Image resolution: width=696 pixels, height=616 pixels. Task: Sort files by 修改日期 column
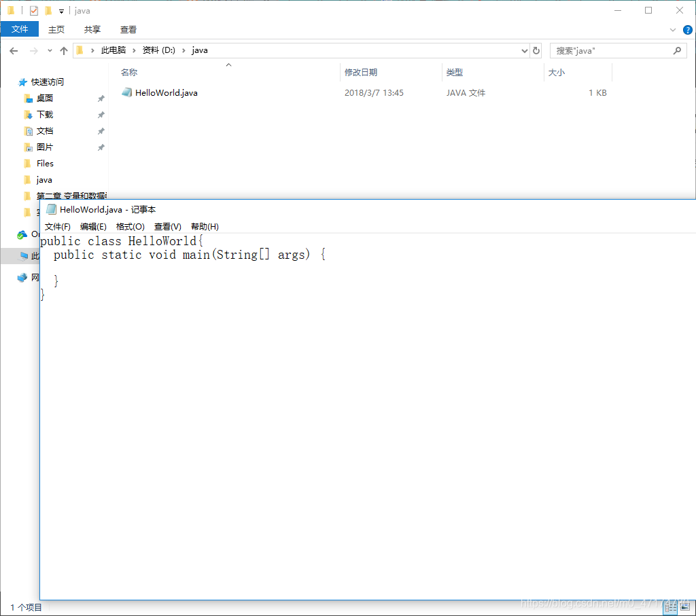click(x=360, y=72)
